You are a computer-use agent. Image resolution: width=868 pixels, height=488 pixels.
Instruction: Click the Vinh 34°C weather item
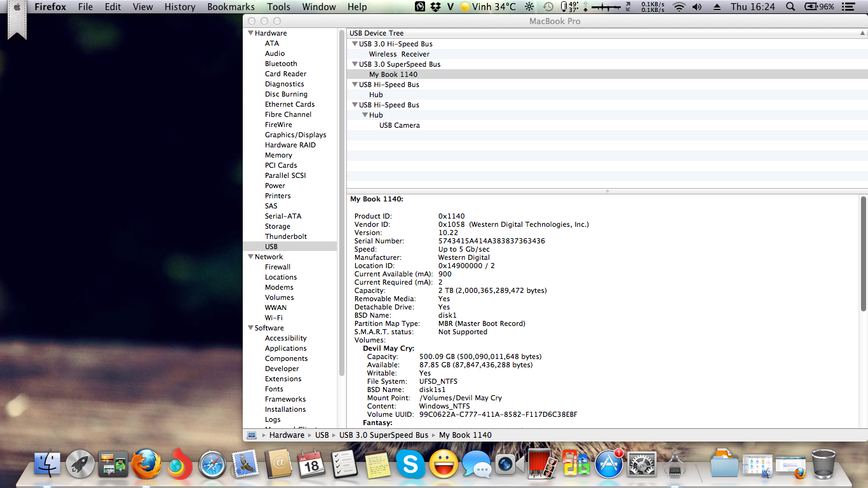tap(488, 7)
